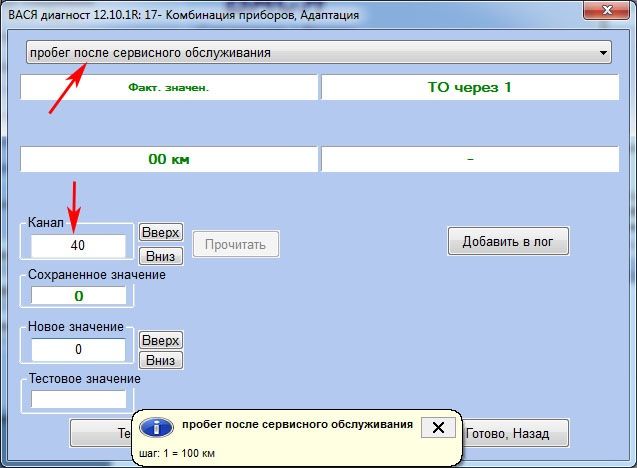Click the Добавить в лог button
This screenshot has height=468, width=637.
pyautogui.click(x=508, y=241)
